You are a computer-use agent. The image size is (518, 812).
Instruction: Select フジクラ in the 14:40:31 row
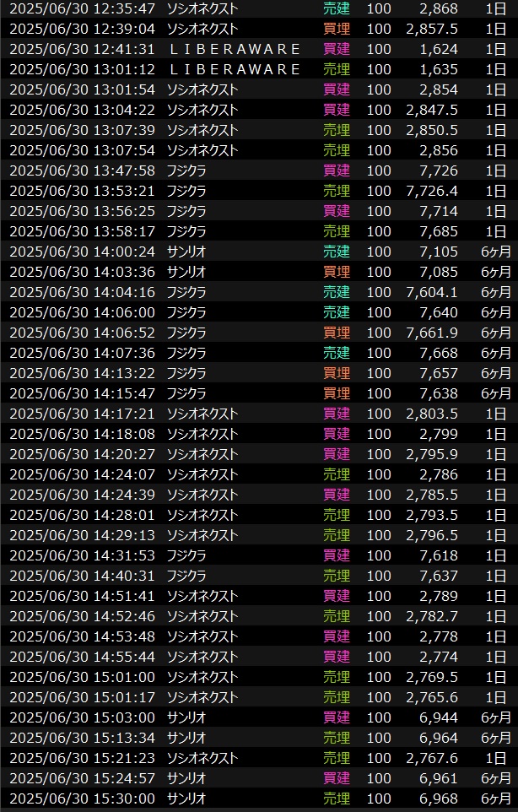click(186, 576)
